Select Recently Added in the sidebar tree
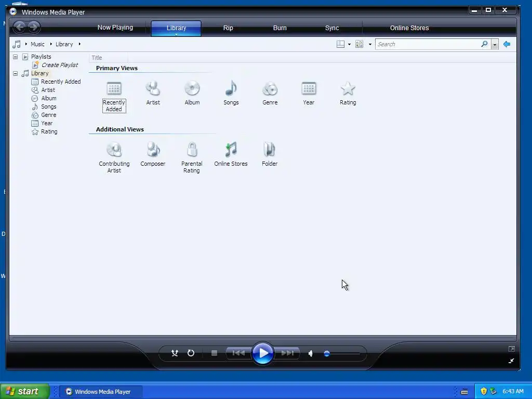Image resolution: width=532 pixels, height=399 pixels. click(61, 82)
